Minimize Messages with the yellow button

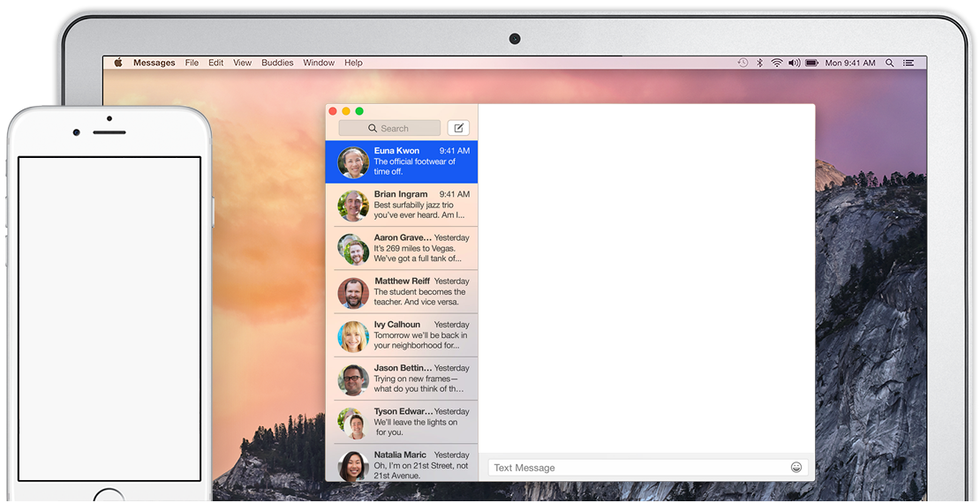(346, 111)
